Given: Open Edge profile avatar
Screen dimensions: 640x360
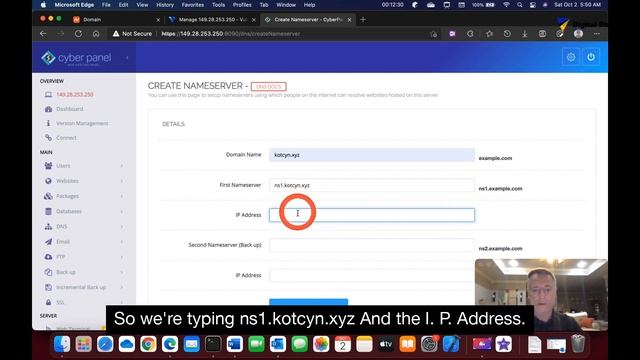Looking at the screenshot, I should 578,34.
